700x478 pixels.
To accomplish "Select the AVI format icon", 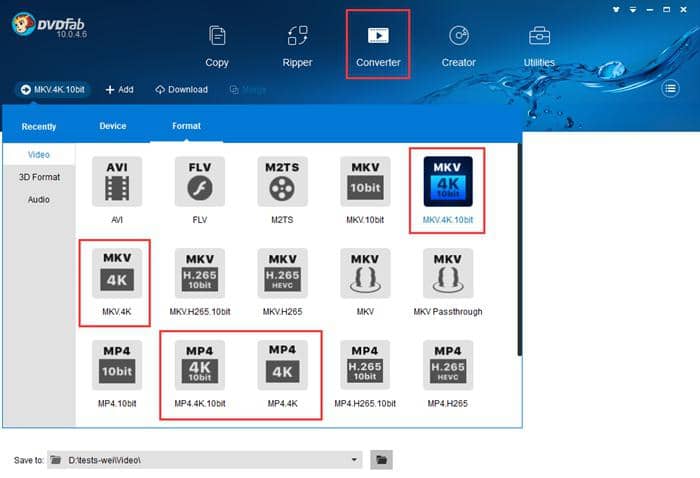I will point(116,182).
